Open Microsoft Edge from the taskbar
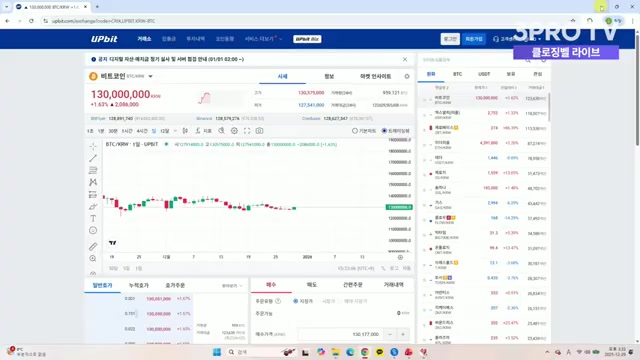The image size is (640, 360). [350, 352]
